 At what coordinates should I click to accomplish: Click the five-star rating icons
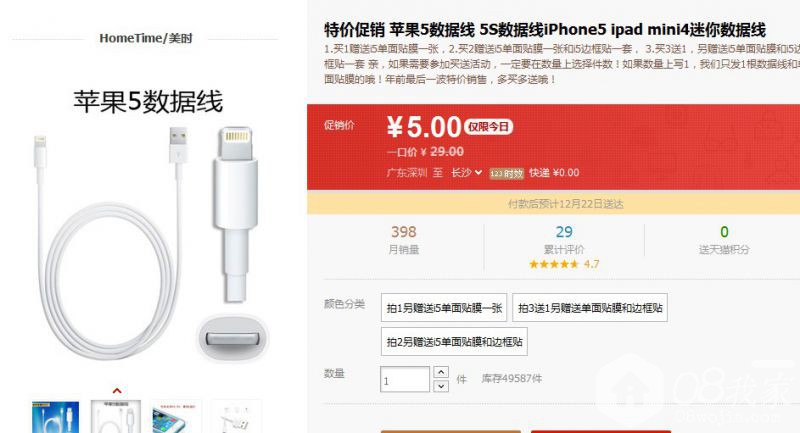(554, 264)
